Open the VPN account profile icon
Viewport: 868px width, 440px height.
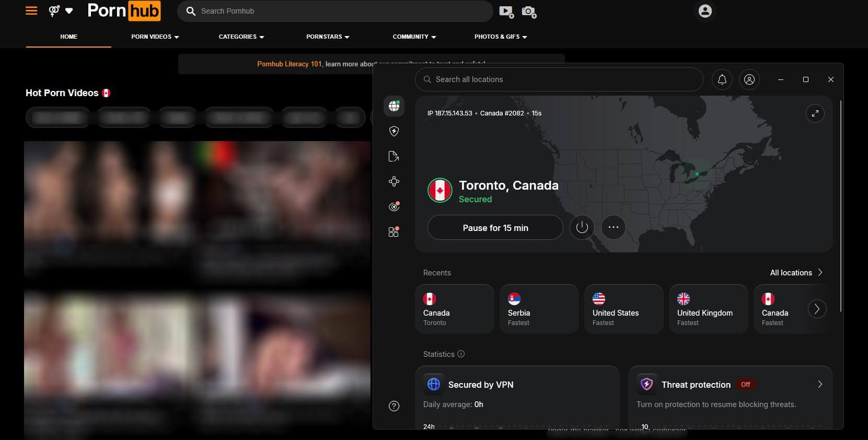point(749,79)
